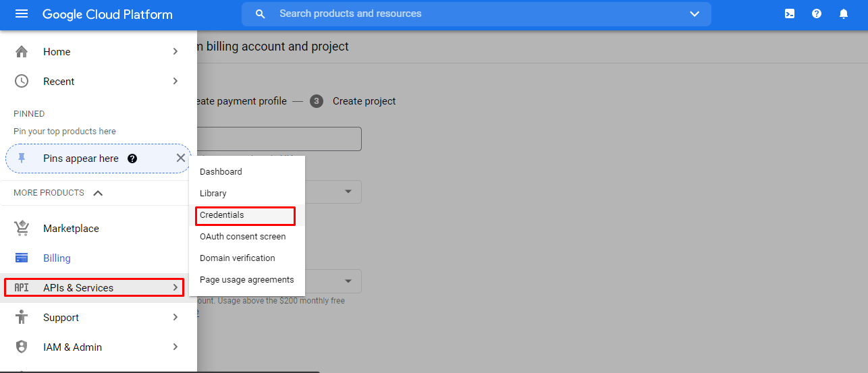This screenshot has height=373, width=868.
Task: Click step 3 circle indicator
Action: 317,101
